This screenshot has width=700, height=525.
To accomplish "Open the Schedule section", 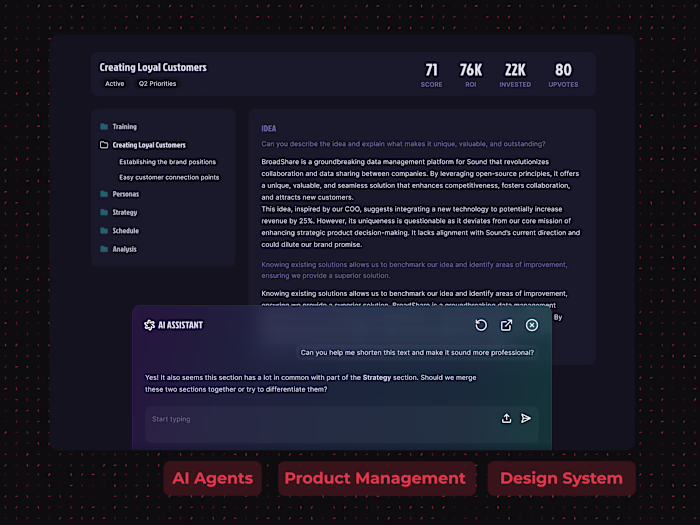I will 126,231.
